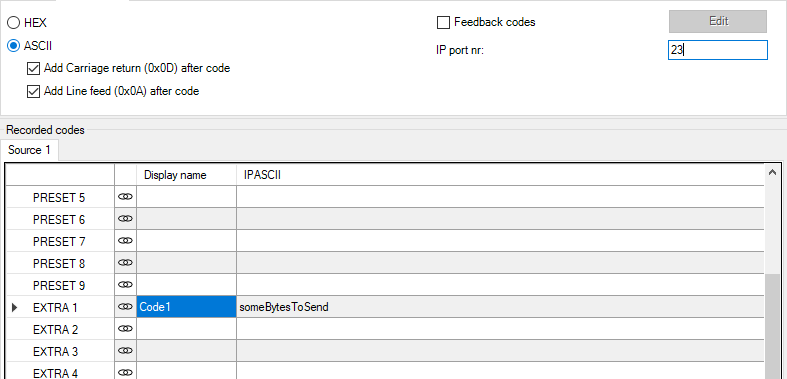
Task: Click the link icon beside PRESET 7
Action: point(125,241)
